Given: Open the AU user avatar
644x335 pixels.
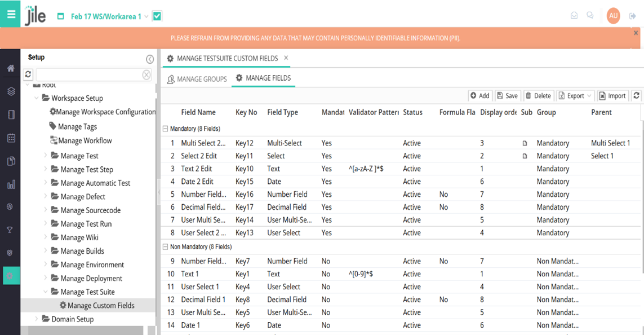Looking at the screenshot, I should pyautogui.click(x=613, y=16).
